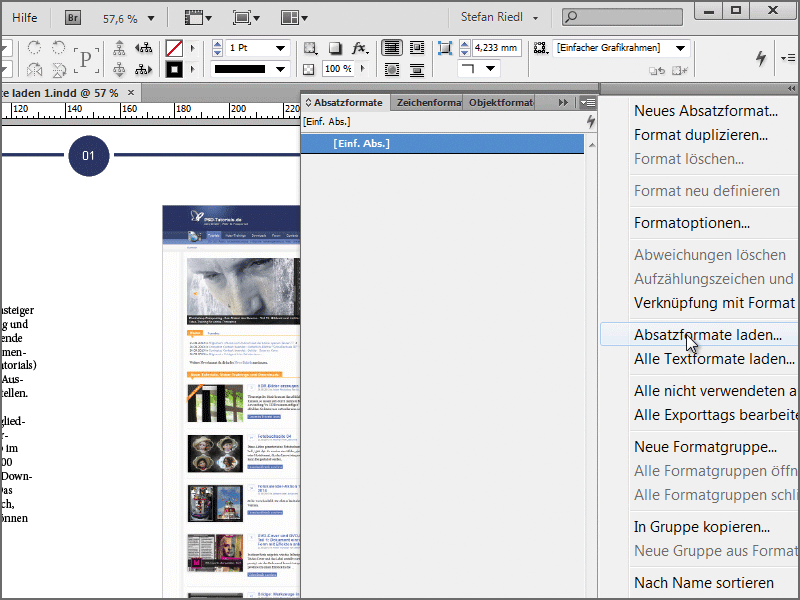Open the Einfacher Grafikrahmen object style dropdown
This screenshot has height=600, width=800.
click(x=680, y=48)
